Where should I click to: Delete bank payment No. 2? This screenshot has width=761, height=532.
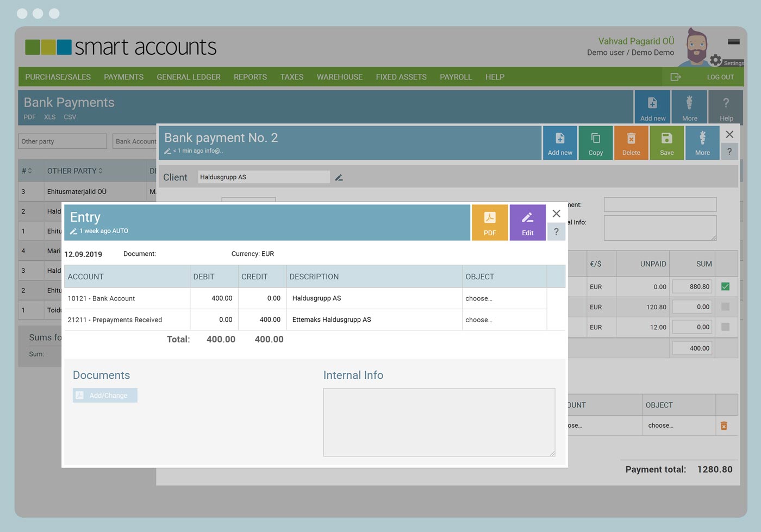pos(631,143)
